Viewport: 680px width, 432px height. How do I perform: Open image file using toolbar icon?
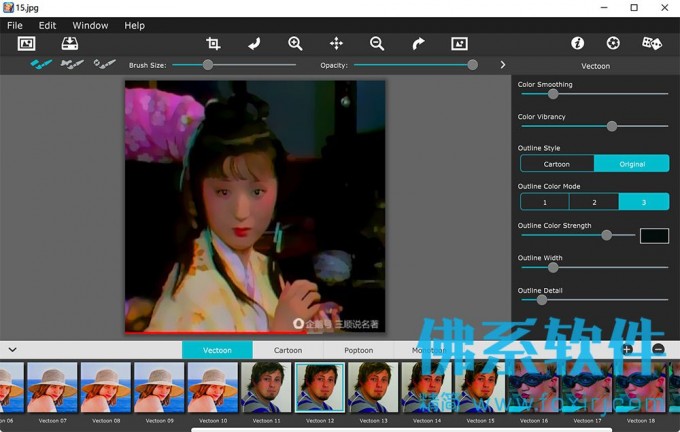coord(26,43)
